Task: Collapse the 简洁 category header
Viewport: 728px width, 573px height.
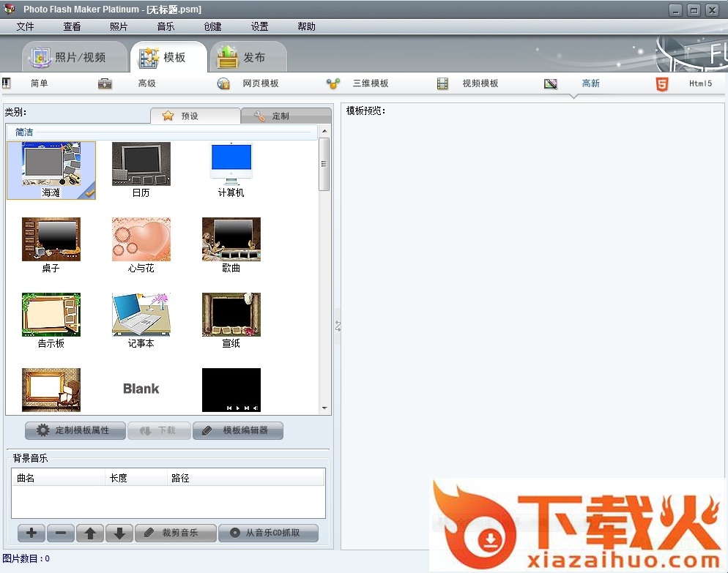Action: tap(163, 132)
